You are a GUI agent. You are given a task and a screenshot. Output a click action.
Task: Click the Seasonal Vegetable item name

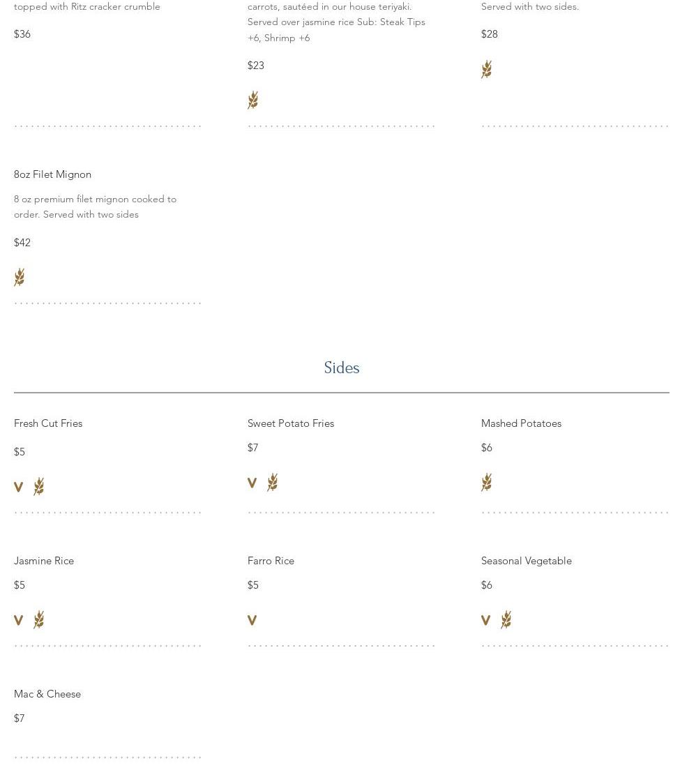click(526, 561)
